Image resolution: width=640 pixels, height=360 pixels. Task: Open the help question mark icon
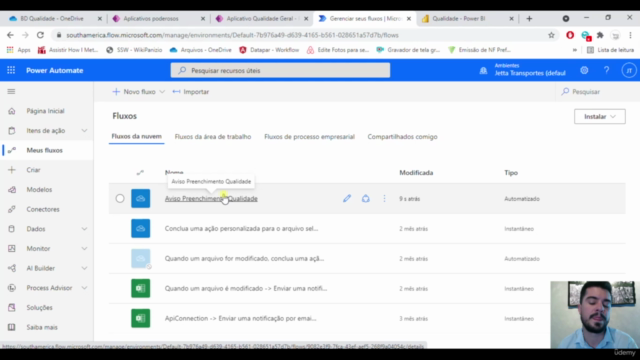click(607, 70)
